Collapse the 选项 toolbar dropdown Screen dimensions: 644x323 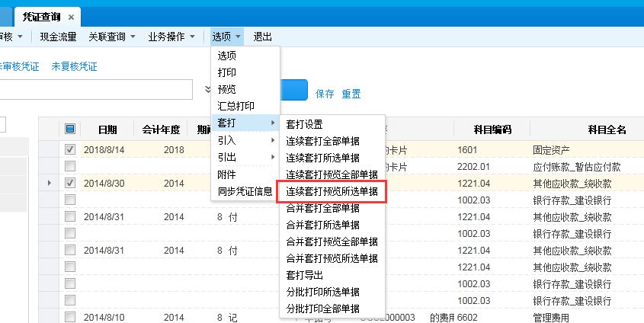click(x=227, y=36)
